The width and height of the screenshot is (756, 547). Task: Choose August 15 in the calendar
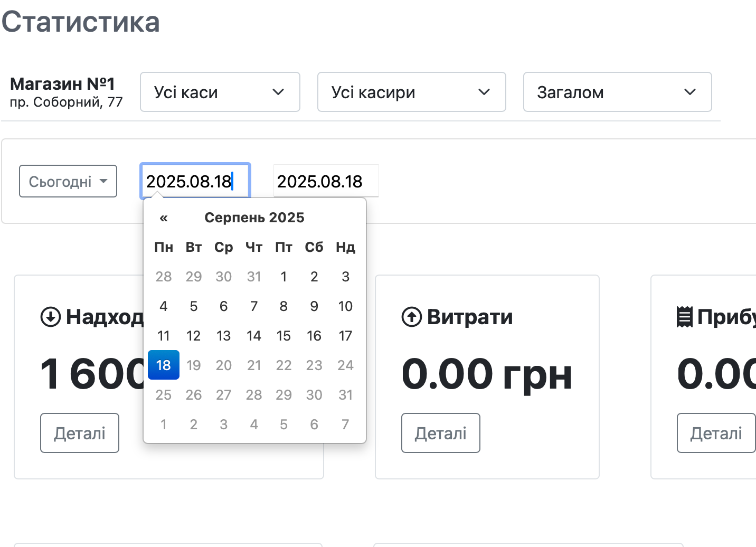pyautogui.click(x=283, y=335)
